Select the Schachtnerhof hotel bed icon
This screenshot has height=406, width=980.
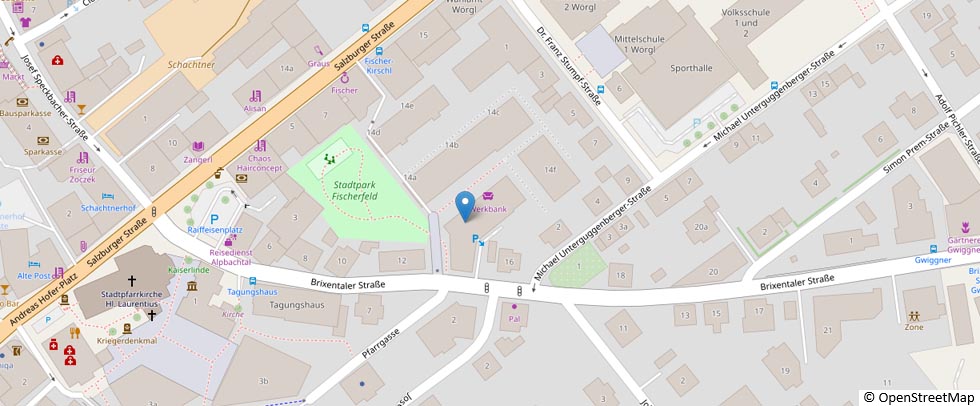click(x=108, y=196)
